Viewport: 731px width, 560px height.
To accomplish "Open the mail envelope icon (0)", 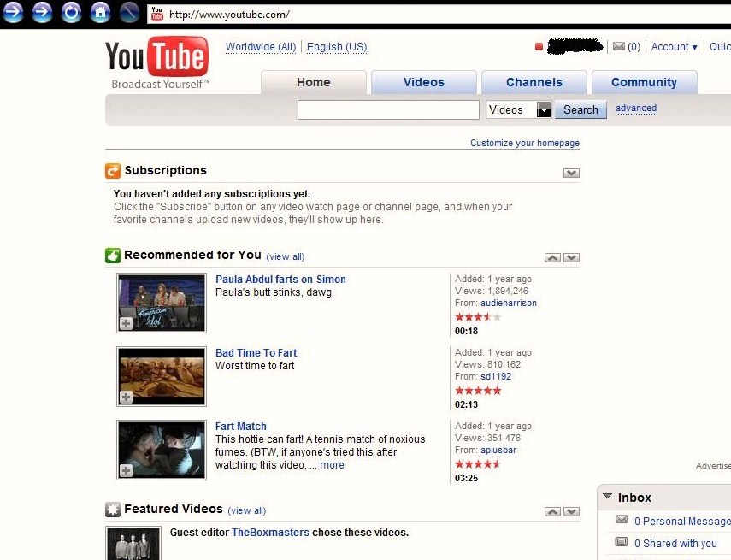I will (x=619, y=46).
